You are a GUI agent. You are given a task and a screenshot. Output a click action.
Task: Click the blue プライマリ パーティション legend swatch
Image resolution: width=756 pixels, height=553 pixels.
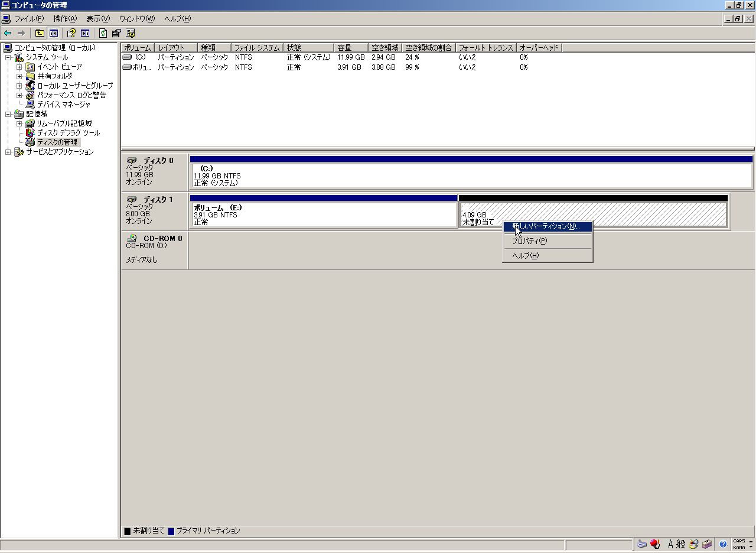(x=171, y=531)
